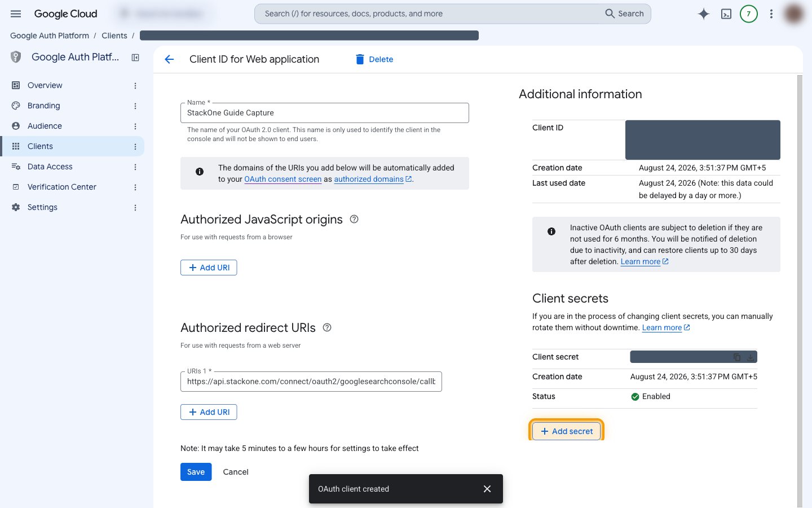The width and height of the screenshot is (812, 508).
Task: Open Learn more about inactive clients
Action: [x=645, y=261]
